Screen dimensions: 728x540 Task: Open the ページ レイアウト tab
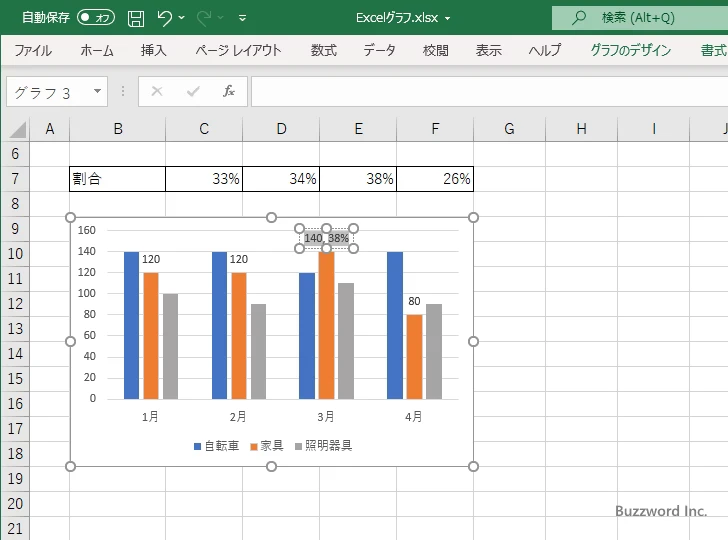(238, 50)
